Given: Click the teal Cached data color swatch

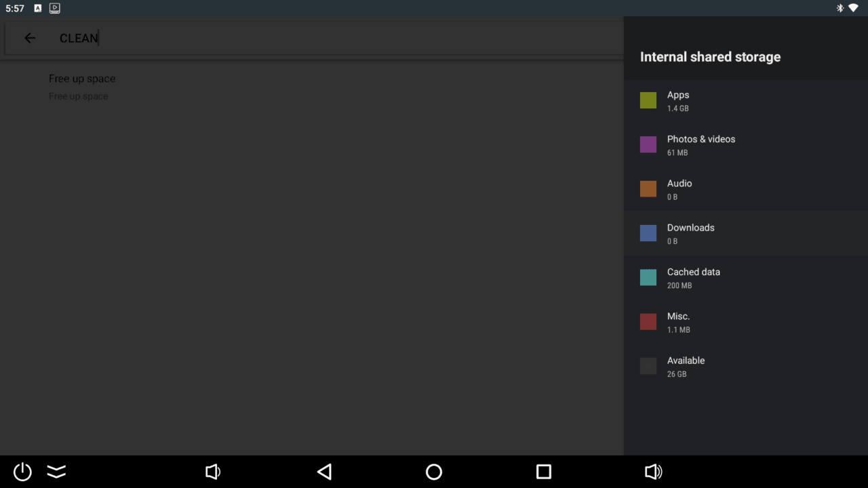Looking at the screenshot, I should pos(648,277).
